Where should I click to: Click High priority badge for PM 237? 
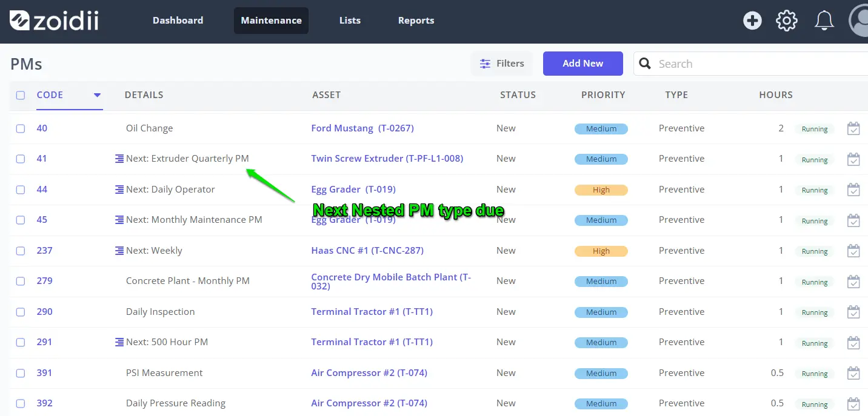tap(601, 251)
